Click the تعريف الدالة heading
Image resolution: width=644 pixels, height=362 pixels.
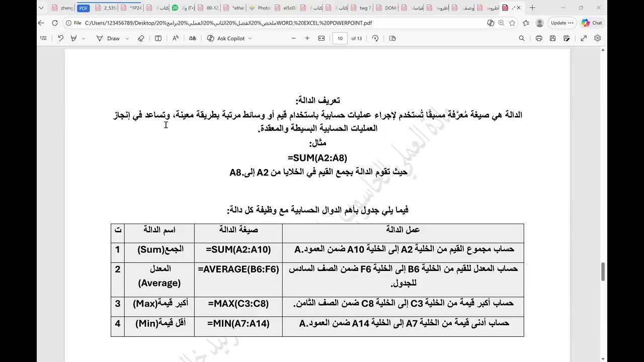click(317, 101)
